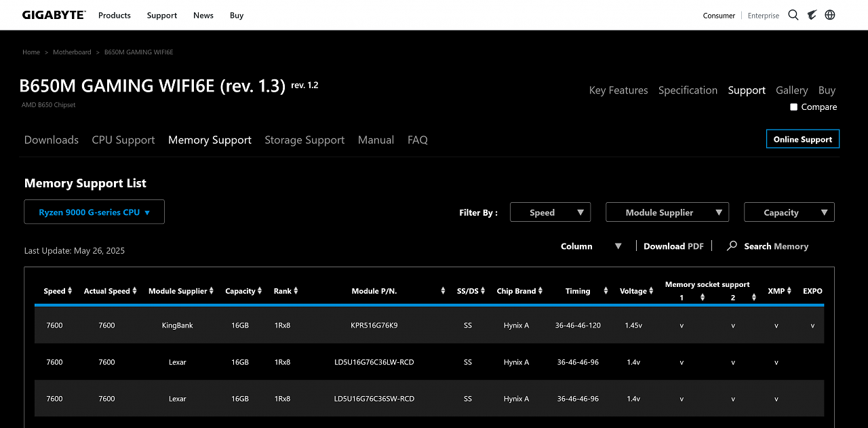Switch to the CPU Support tab
Image resolution: width=868 pixels, height=428 pixels.
point(123,140)
